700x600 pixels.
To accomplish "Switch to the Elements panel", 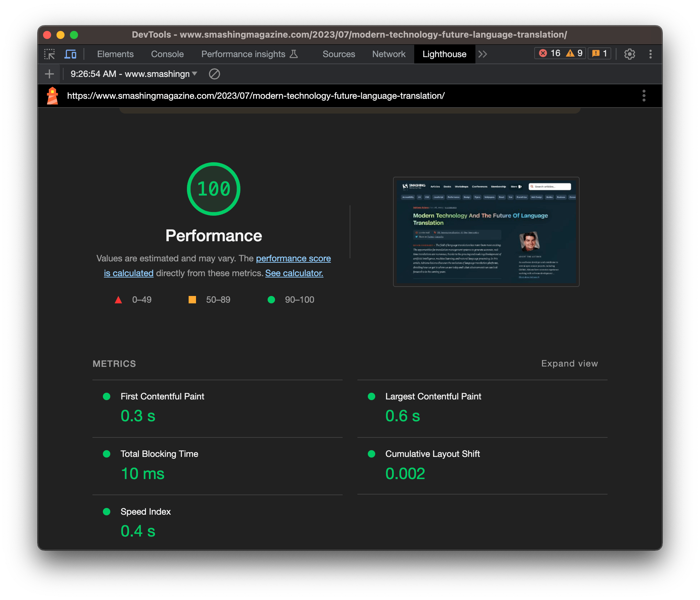I will (x=115, y=54).
